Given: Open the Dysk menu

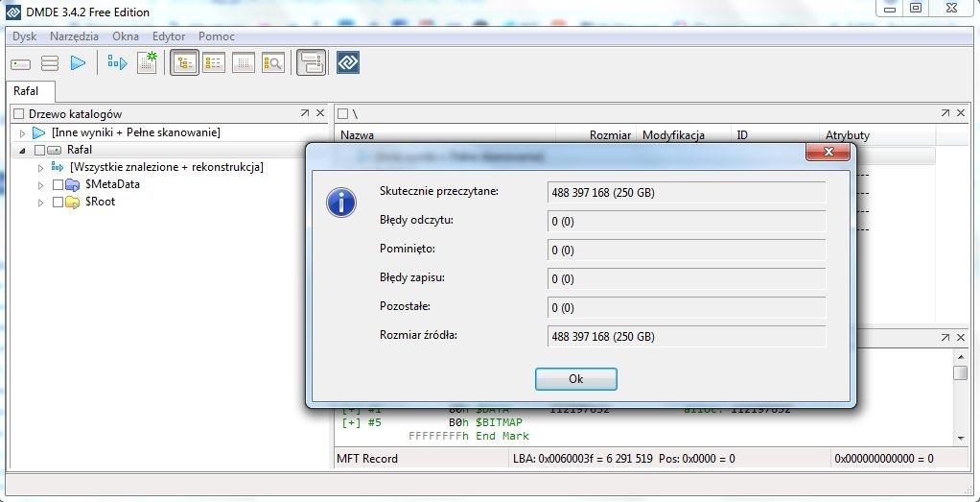Looking at the screenshot, I should (x=24, y=36).
